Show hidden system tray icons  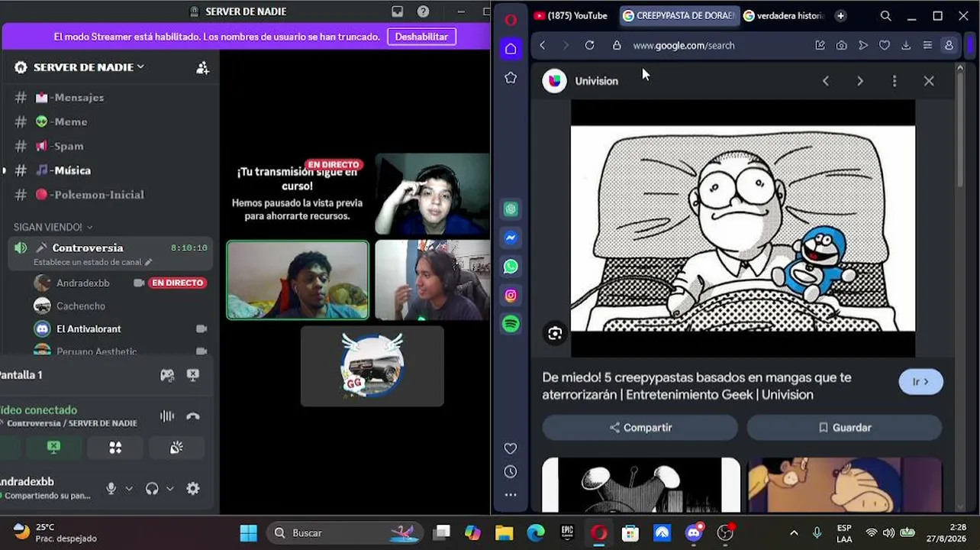[794, 532]
